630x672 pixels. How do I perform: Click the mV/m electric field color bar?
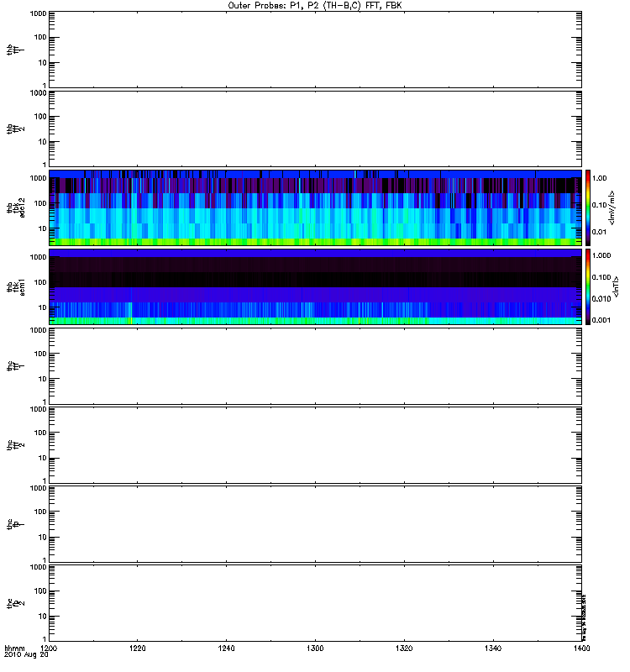pyautogui.click(x=588, y=207)
